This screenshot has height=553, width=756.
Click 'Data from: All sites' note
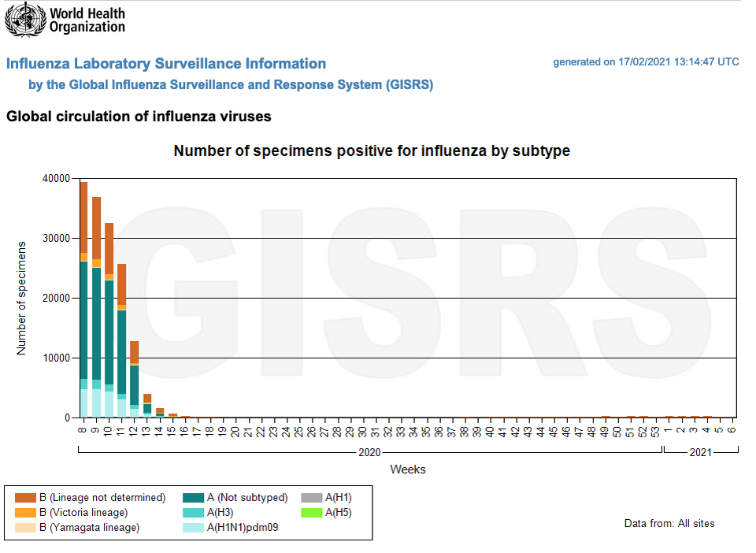(669, 524)
